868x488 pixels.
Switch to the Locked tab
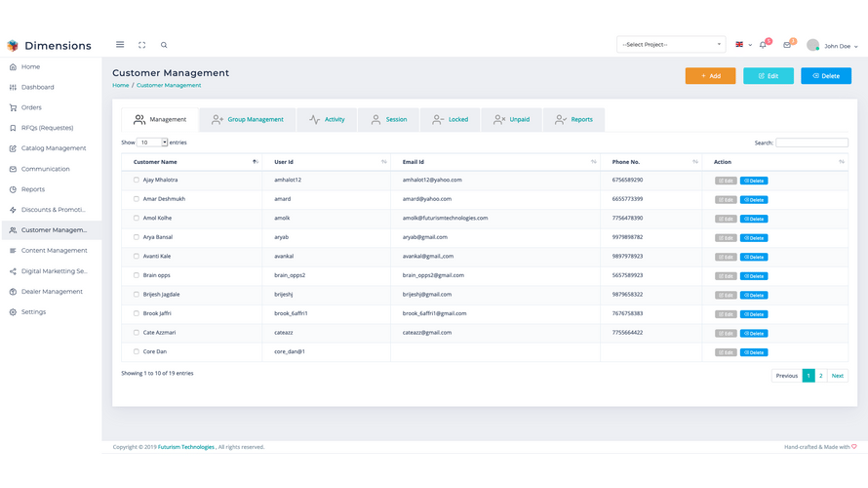pyautogui.click(x=450, y=120)
